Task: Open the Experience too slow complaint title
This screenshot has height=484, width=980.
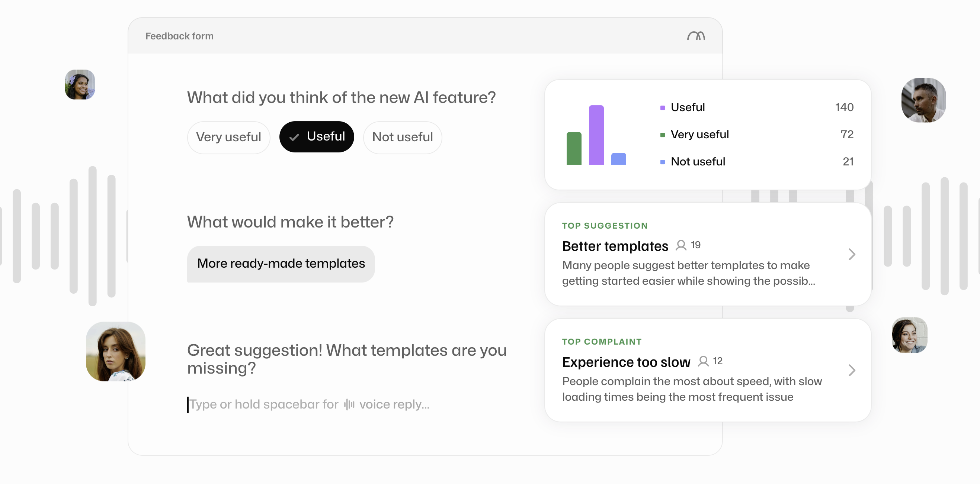Action: (626, 362)
